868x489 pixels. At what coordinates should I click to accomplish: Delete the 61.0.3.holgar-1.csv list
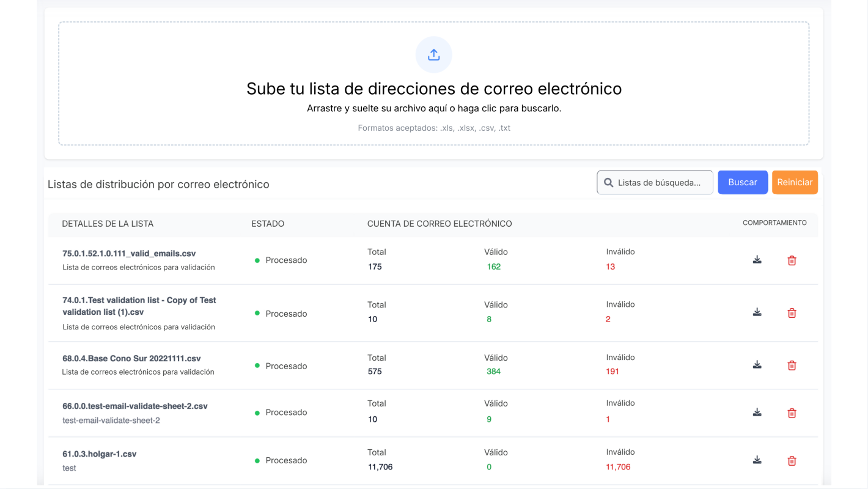tap(792, 461)
